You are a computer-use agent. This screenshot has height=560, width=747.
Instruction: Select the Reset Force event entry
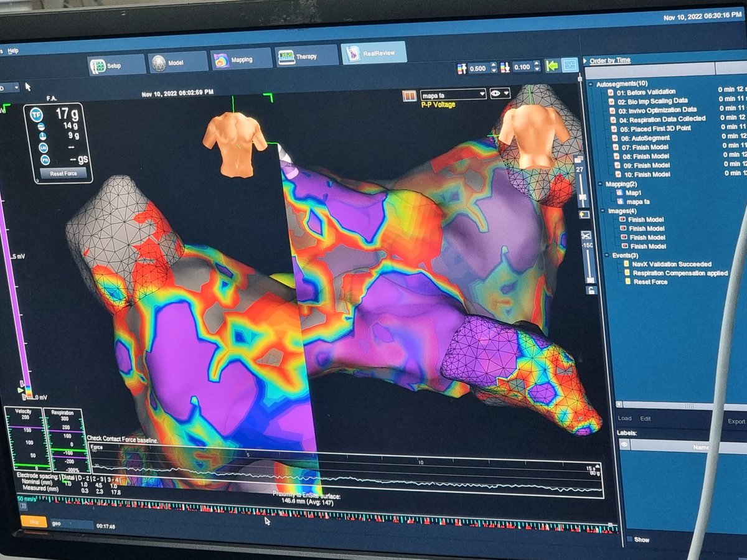651,282
